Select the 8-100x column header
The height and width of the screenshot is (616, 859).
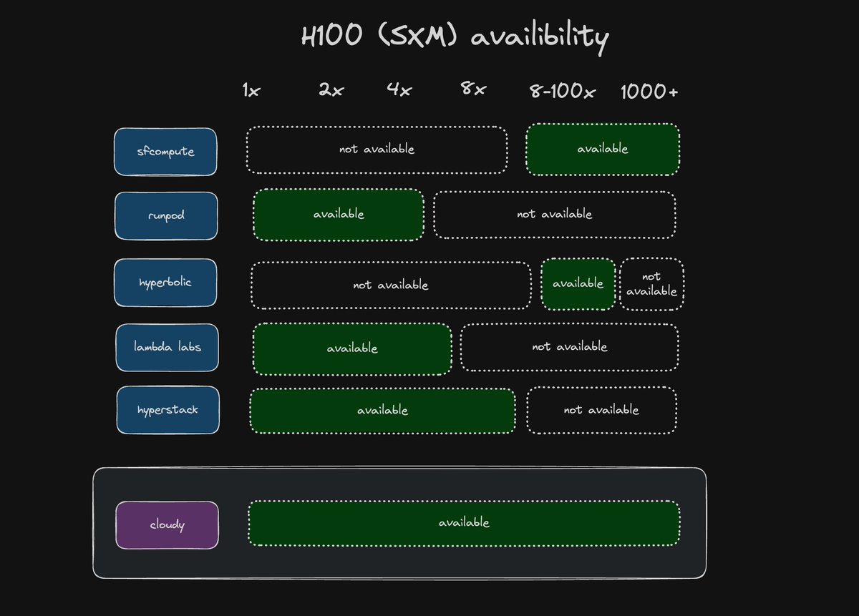[563, 92]
